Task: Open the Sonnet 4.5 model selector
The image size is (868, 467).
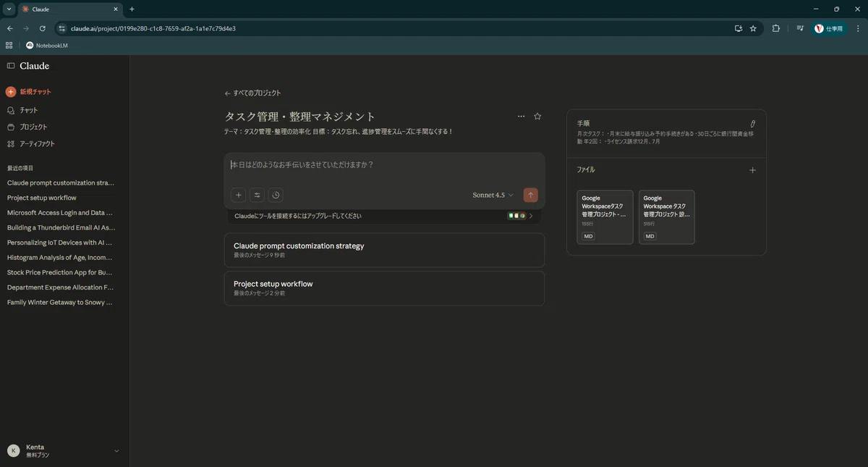Action: [x=493, y=195]
